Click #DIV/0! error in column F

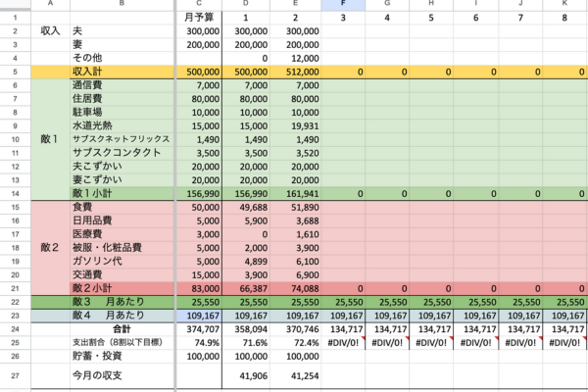click(x=343, y=342)
